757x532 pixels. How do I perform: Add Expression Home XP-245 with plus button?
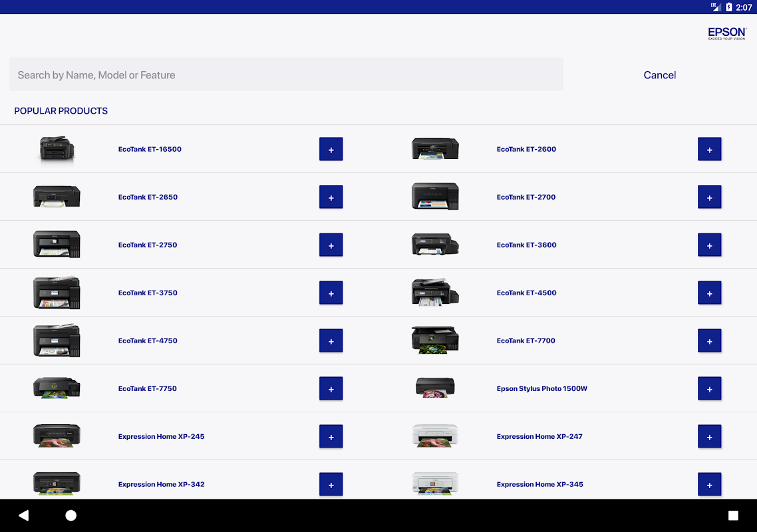(331, 436)
